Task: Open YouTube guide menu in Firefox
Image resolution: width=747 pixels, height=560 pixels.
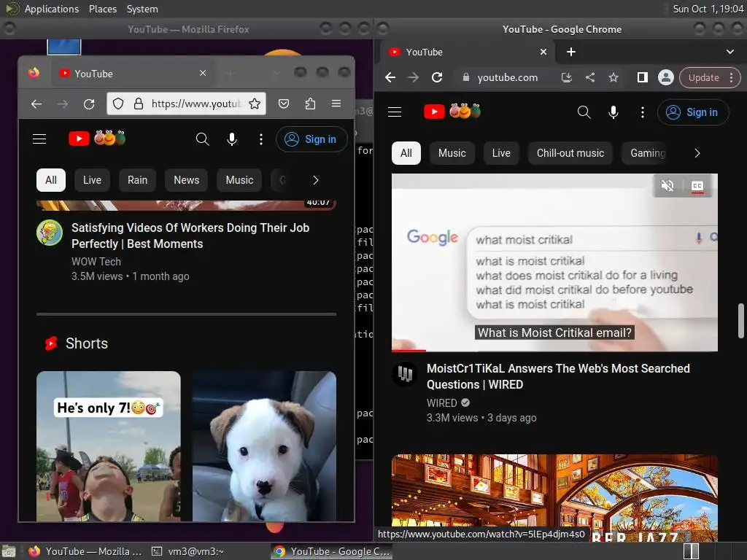Action: point(39,139)
